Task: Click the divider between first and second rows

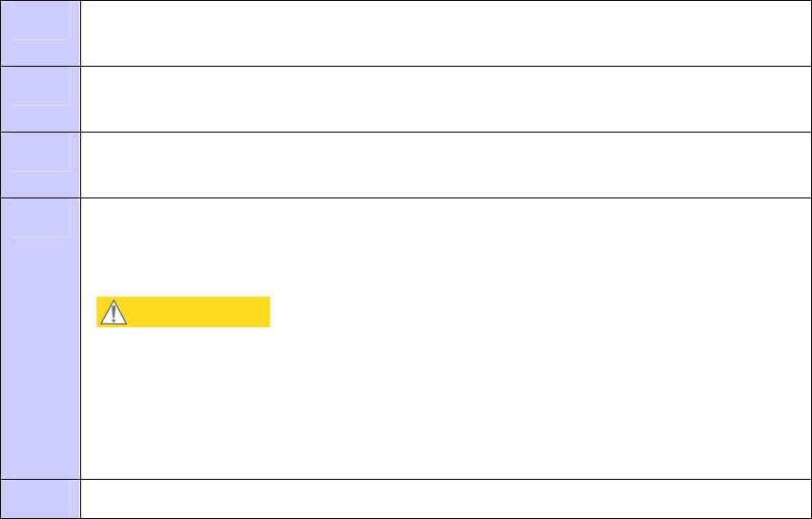Action: (406, 66)
